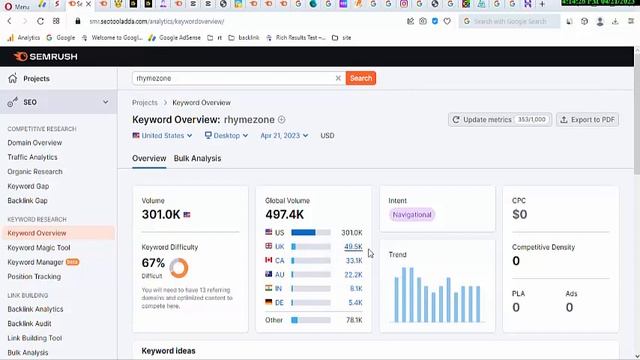Open Projects with the home icon
Viewport: 640px width, 360px height.
click(x=29, y=78)
